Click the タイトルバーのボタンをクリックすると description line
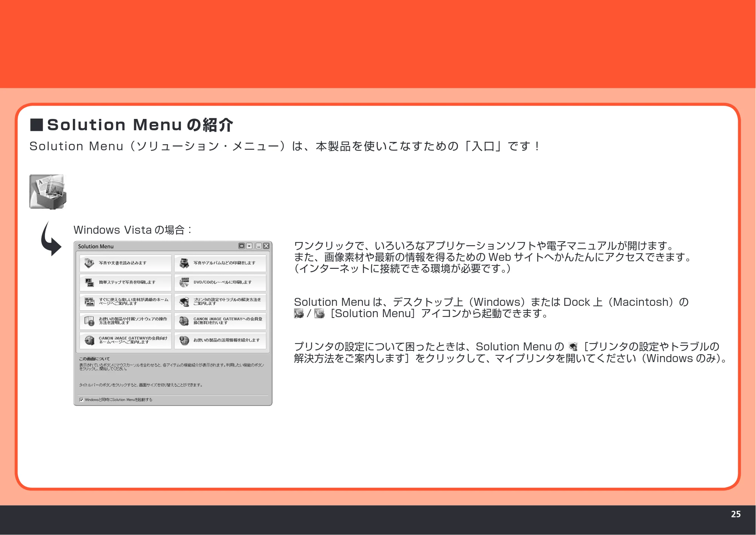This screenshot has width=756, height=535. point(141,385)
